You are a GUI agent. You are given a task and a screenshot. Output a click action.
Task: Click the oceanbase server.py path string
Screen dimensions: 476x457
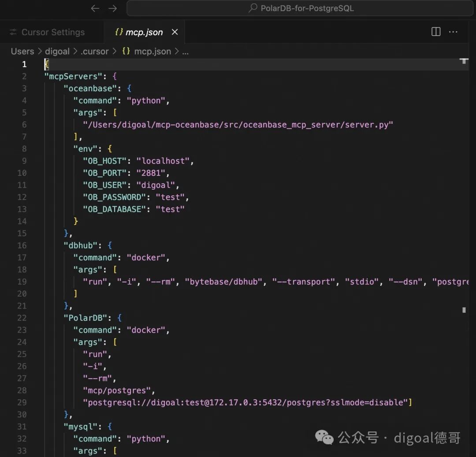238,125
